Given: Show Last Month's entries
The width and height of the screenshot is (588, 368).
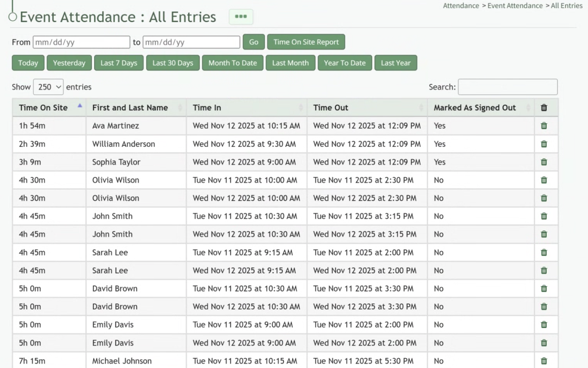Looking at the screenshot, I should click(x=290, y=63).
